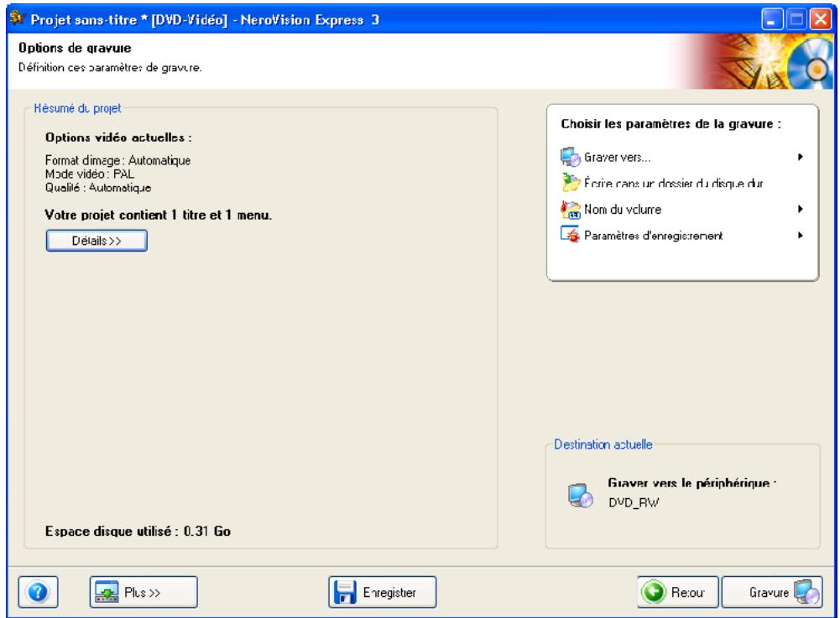Minimize the NeroVision Express window
Viewport: 840px width, 618px height.
tap(772, 20)
